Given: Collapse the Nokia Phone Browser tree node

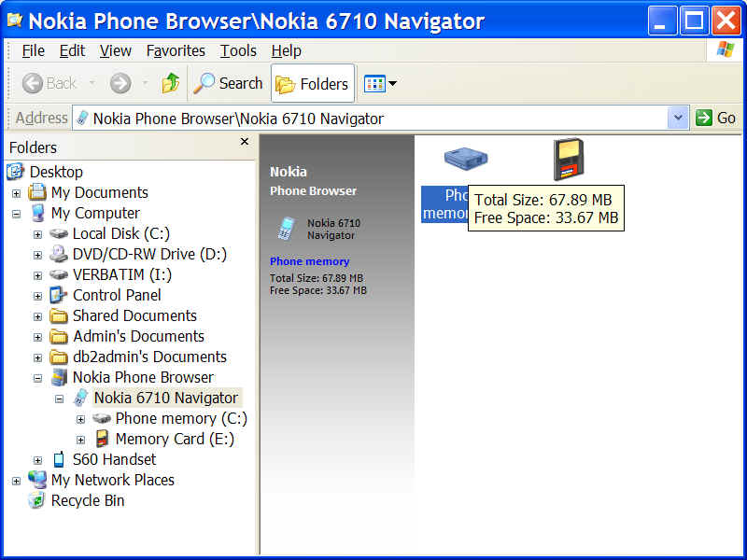Looking at the screenshot, I should (38, 378).
